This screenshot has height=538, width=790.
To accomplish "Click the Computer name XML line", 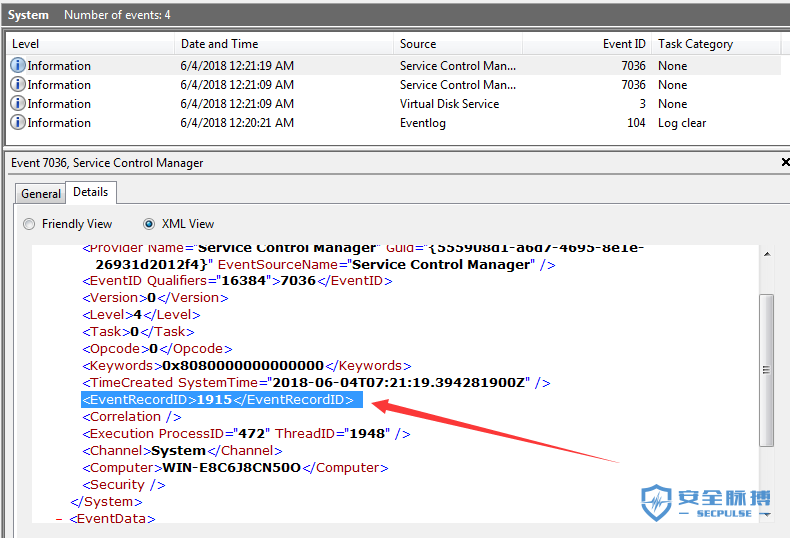I will (235, 468).
